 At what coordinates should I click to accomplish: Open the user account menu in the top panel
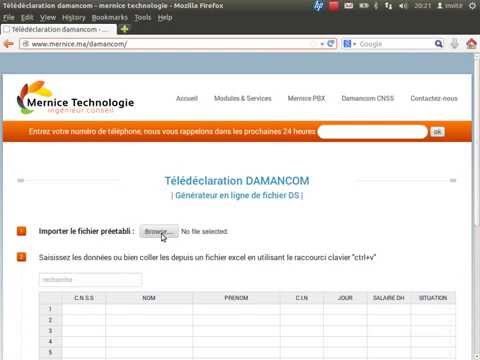coord(450,6)
